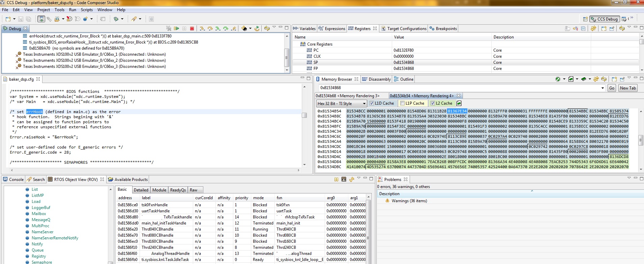Open the dropdown beside CPU Reset icon
The height and width of the screenshot is (264, 644).
(250, 28)
